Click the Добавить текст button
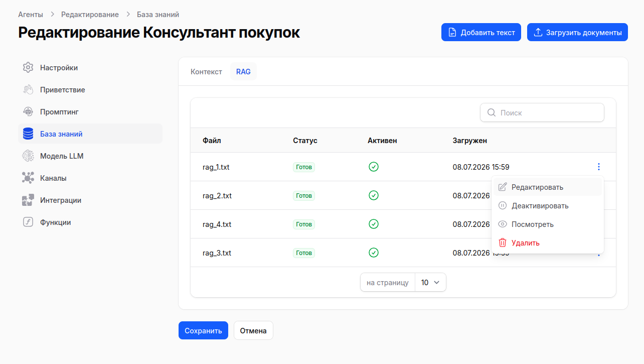This screenshot has height=364, width=644. tap(481, 32)
